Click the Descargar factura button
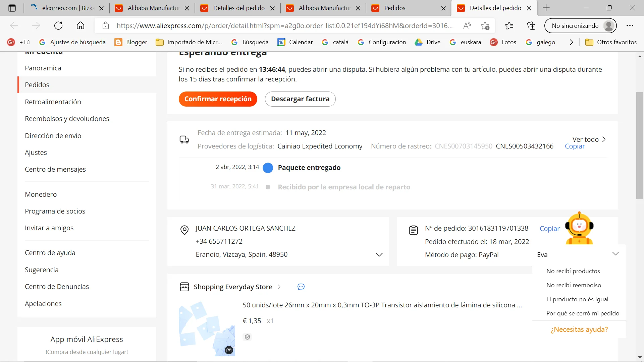 point(300,99)
